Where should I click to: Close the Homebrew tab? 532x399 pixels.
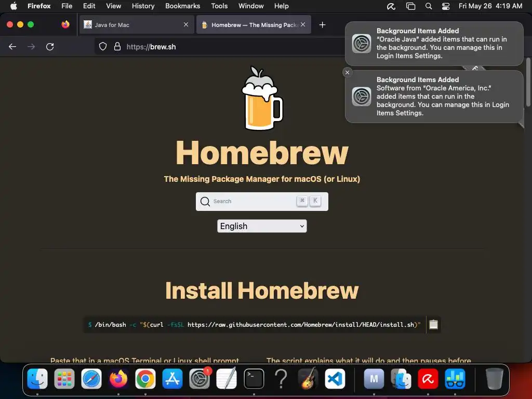(x=303, y=24)
